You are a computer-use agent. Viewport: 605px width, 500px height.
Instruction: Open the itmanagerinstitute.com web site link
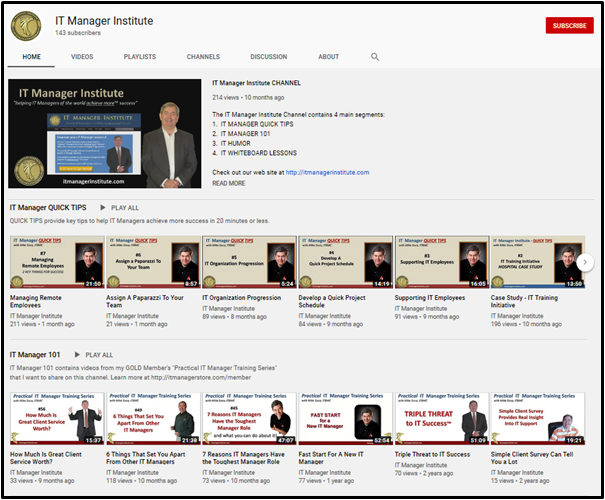pyautogui.click(x=327, y=172)
